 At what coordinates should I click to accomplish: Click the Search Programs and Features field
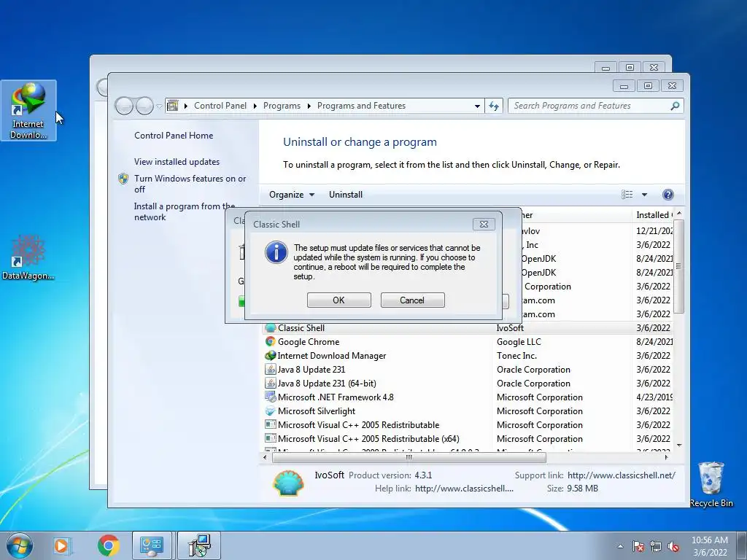coord(596,106)
